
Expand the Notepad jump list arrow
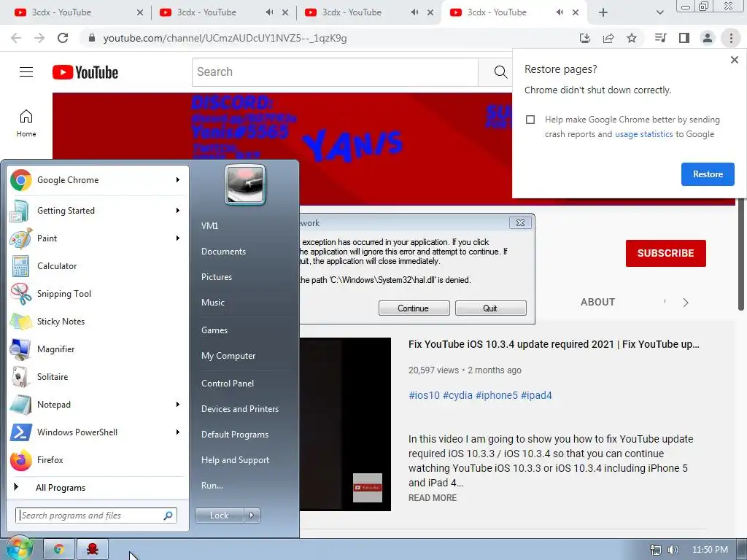tap(178, 404)
